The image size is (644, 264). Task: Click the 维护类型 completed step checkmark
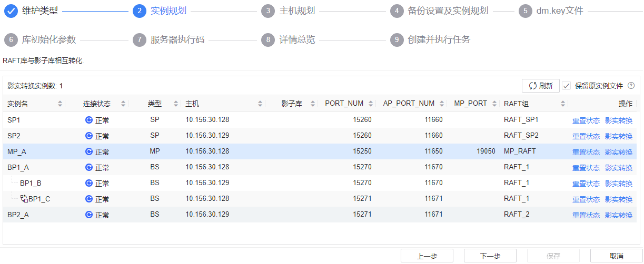pos(11,11)
